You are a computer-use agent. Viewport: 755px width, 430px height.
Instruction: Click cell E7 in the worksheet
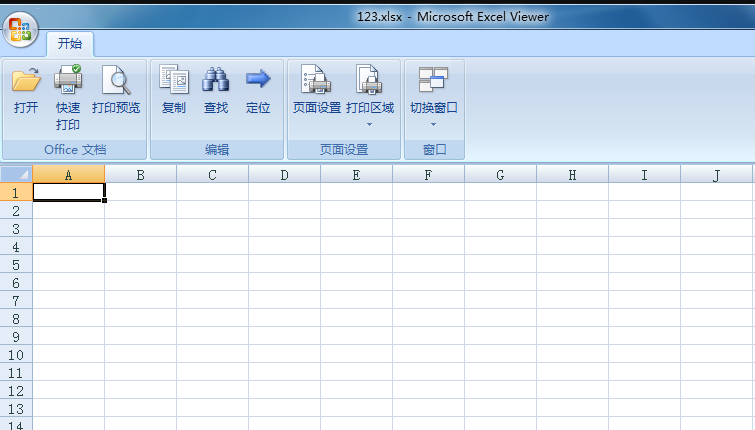point(356,300)
